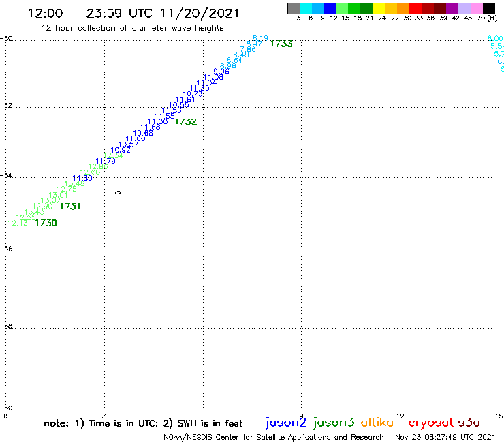Click the jason3 satellite label
This screenshot has width=504, height=443.
[334, 423]
